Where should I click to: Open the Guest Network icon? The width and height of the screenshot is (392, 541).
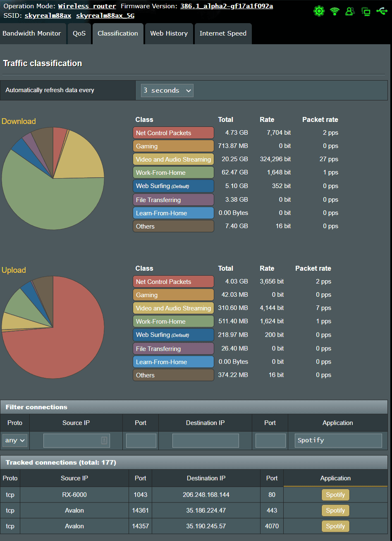click(366, 11)
